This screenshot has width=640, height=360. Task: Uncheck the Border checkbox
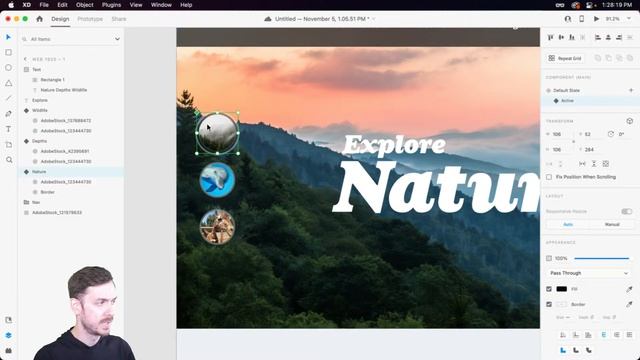(x=549, y=304)
